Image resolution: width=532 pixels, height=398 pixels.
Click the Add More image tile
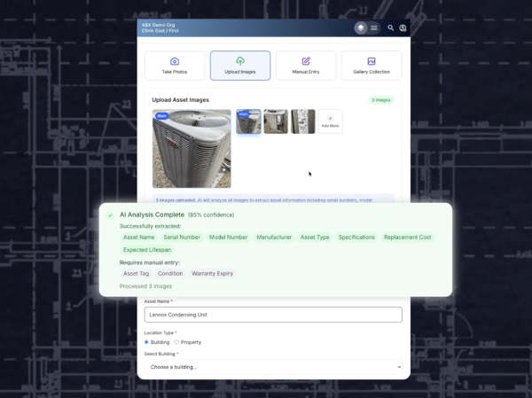tap(330, 121)
